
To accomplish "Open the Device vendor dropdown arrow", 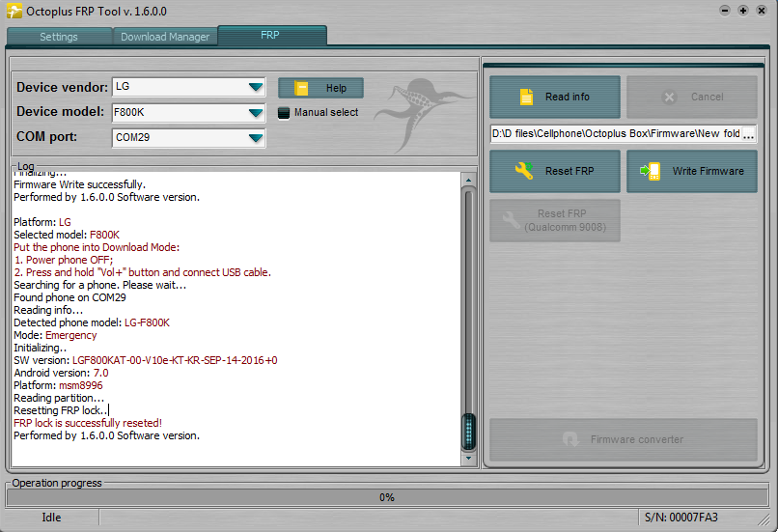I will click(256, 87).
